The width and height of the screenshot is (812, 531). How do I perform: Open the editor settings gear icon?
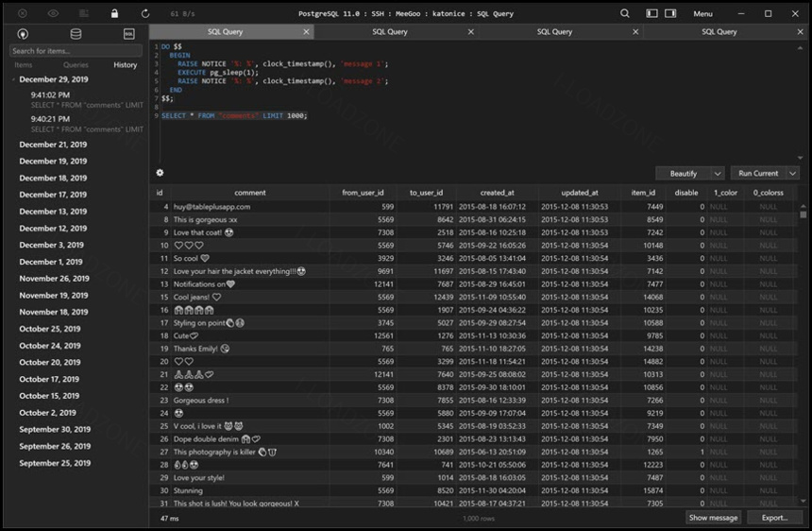pos(160,173)
